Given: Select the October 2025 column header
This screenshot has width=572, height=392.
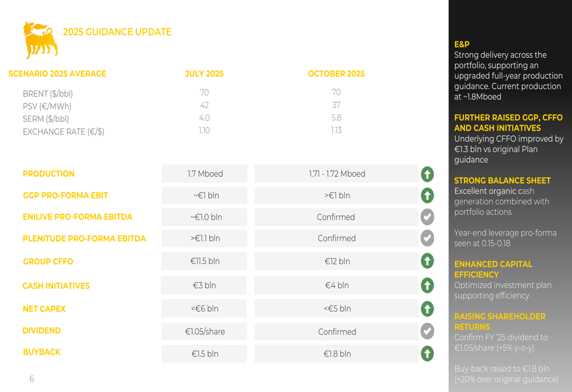Looking at the screenshot, I should [x=336, y=74].
